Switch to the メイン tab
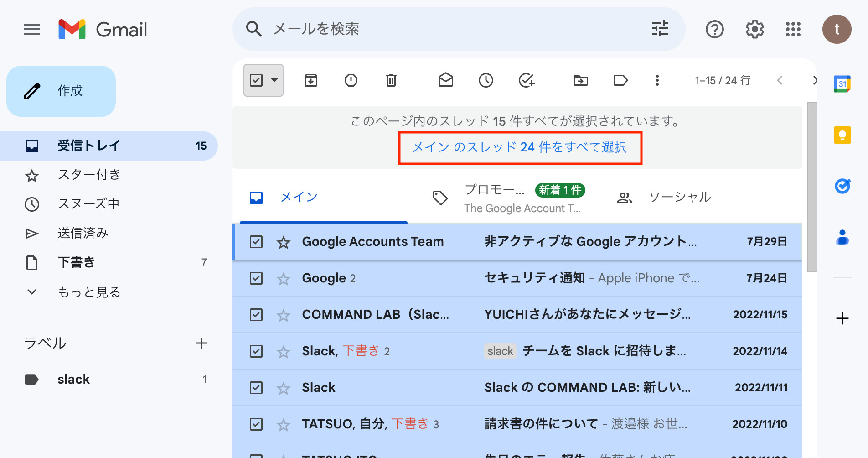The image size is (868, 458). (x=324, y=197)
